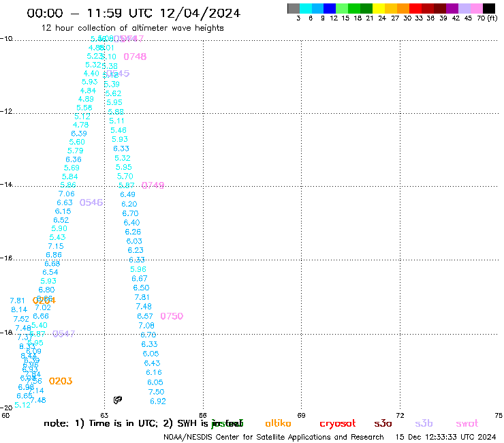The image size is (504, 443).
Task: Click the wave height value 4.78
Action: coord(80,125)
